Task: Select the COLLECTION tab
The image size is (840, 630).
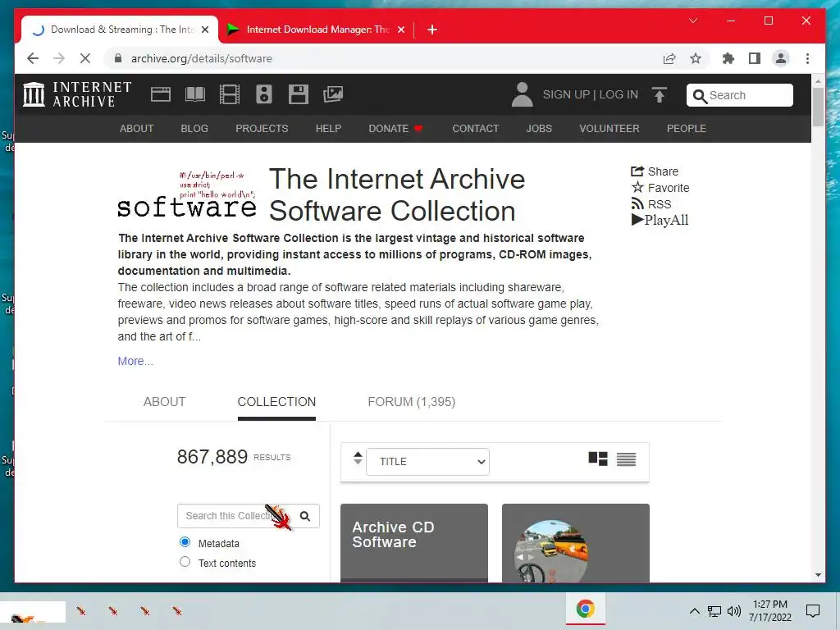Action: pyautogui.click(x=276, y=402)
